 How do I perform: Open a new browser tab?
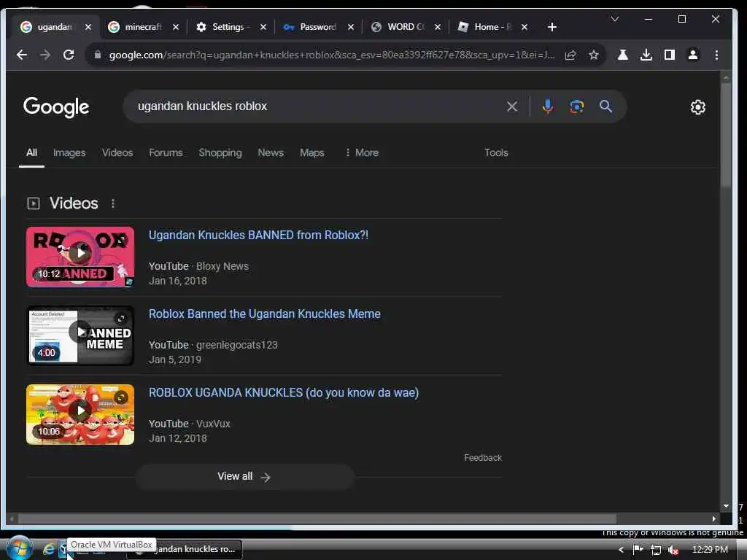tap(552, 27)
